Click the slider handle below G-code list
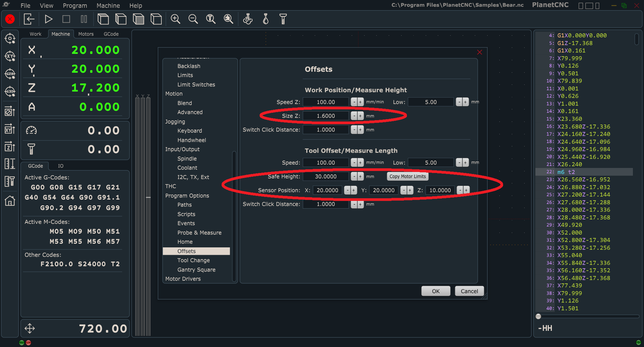644x347 pixels. click(x=538, y=316)
